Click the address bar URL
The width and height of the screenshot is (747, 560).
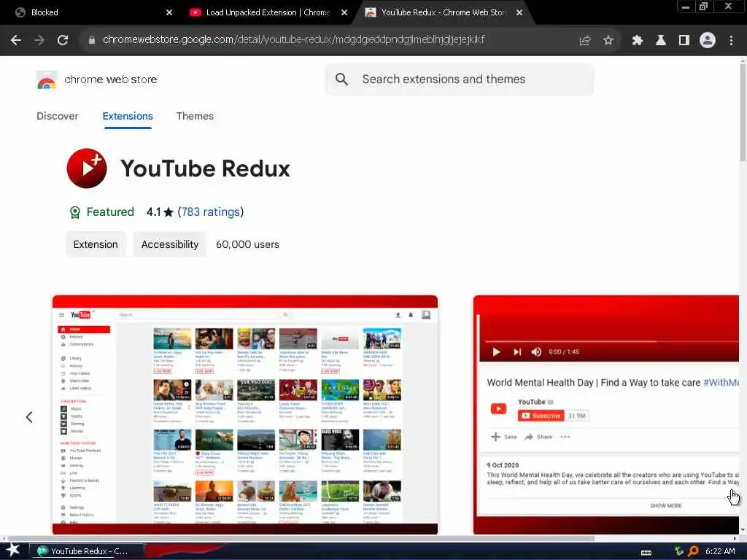tap(293, 40)
